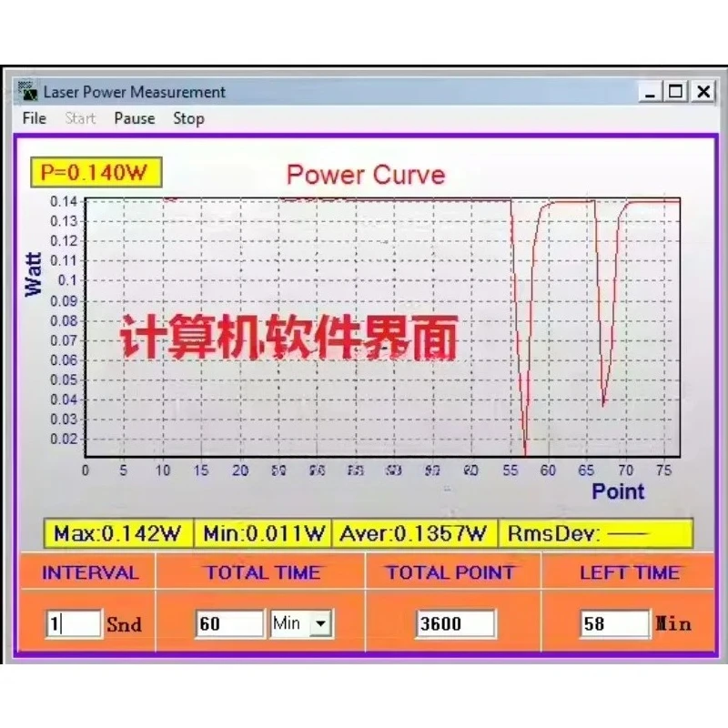Select the TOTAL TIME column header

pyautogui.click(x=263, y=572)
